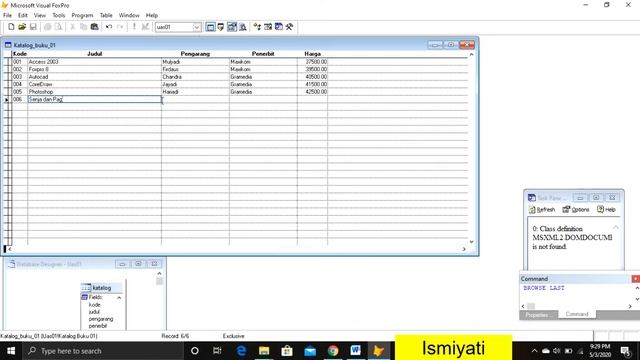This screenshot has width=640, height=360.
Task: Open the Object Browser toolbar icon
Action: [x=268, y=27]
